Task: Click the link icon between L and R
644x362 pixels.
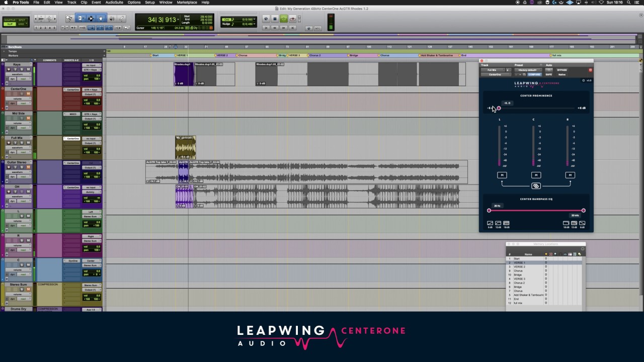Action: click(x=536, y=186)
